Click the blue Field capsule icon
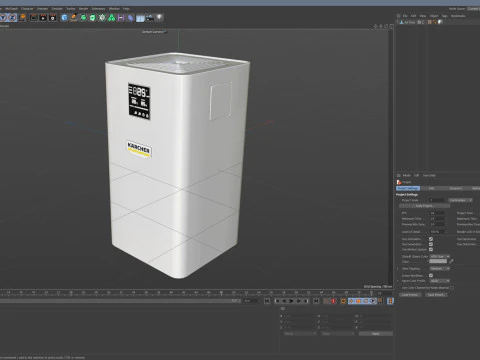 pos(131,18)
